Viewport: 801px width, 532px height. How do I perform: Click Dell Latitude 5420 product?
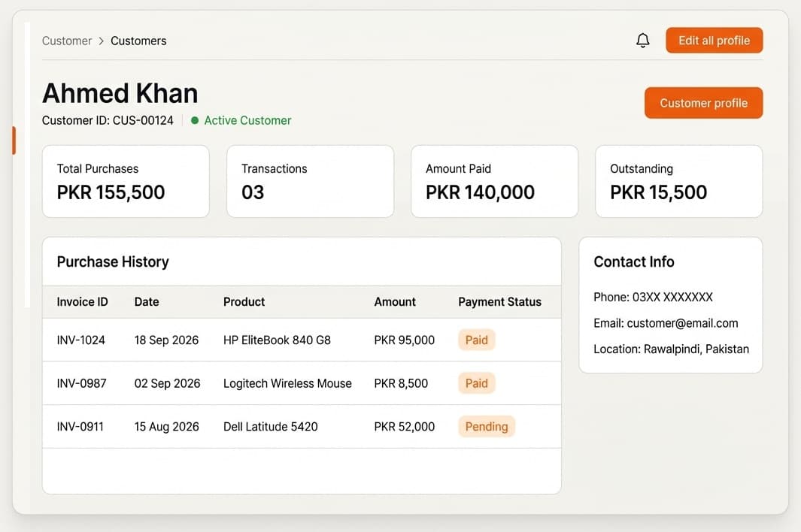click(x=270, y=427)
